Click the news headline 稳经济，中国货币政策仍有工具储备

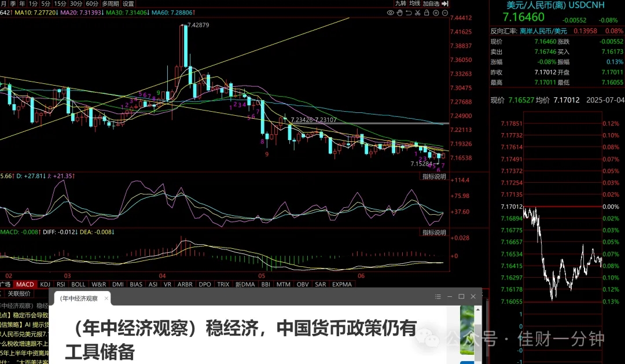tap(241, 340)
